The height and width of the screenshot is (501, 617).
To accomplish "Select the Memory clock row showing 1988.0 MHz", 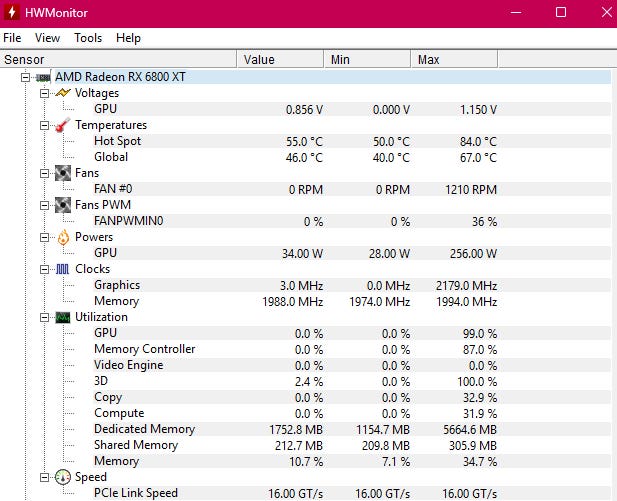I will (x=352, y=301).
